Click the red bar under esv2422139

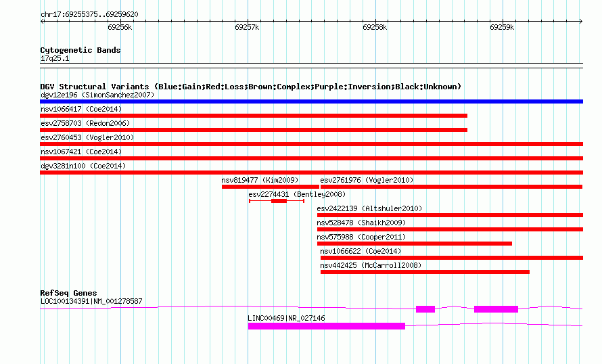(x=450, y=215)
